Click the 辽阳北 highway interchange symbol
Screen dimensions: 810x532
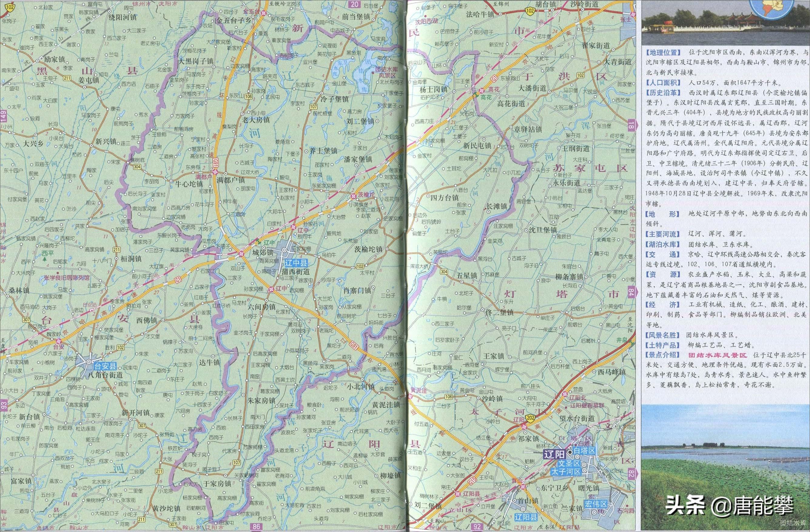(565, 394)
